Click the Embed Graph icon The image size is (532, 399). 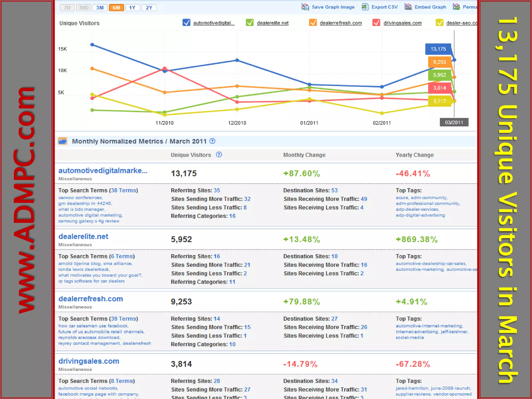coord(408,7)
